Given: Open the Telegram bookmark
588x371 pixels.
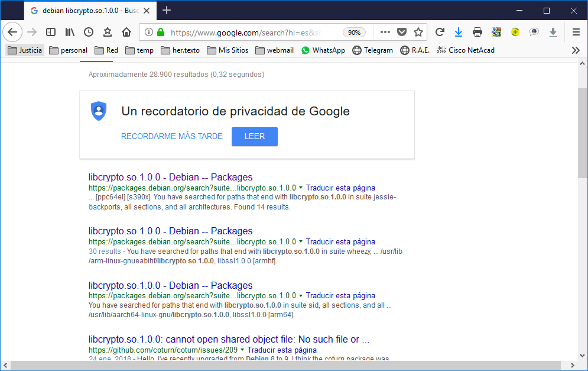Looking at the screenshot, I should (x=373, y=50).
